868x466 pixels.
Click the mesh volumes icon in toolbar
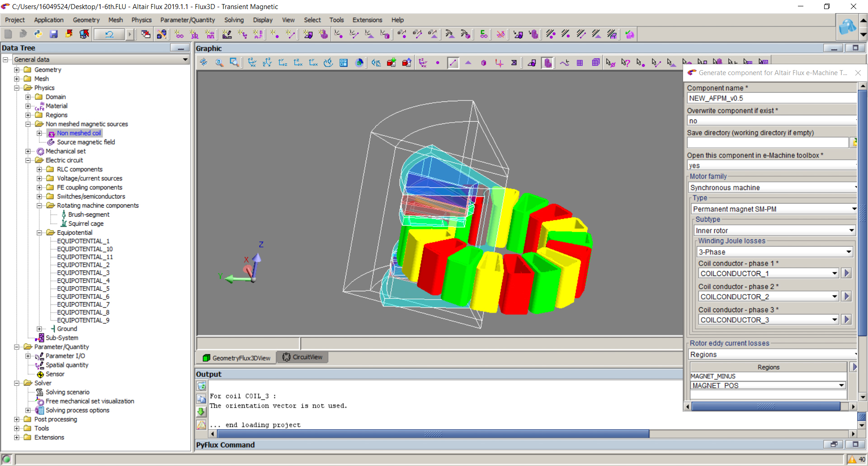point(612,34)
